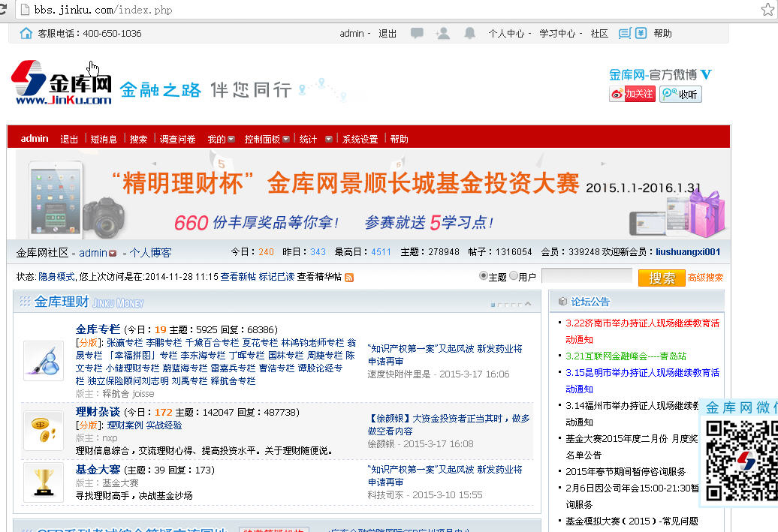Screen dimensions: 778x532
Task: Click the home icon beside customer service phone
Action: [x=26, y=33]
